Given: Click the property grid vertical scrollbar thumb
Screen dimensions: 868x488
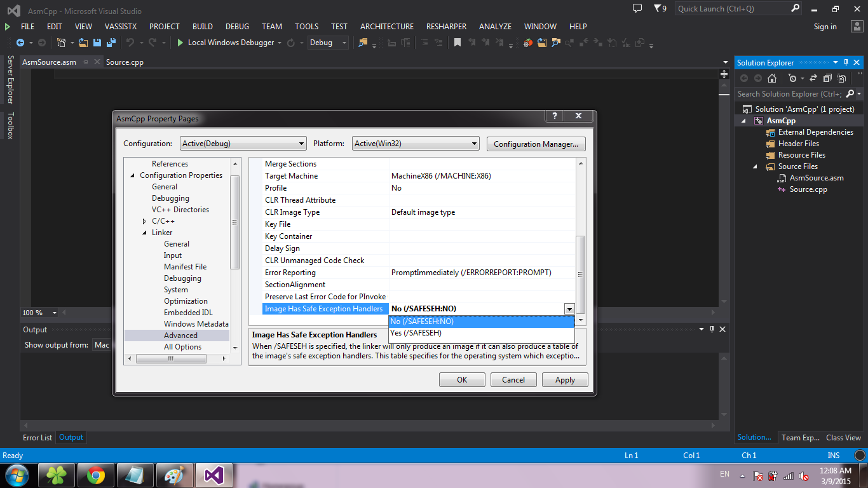Looking at the screenshot, I should (x=580, y=274).
